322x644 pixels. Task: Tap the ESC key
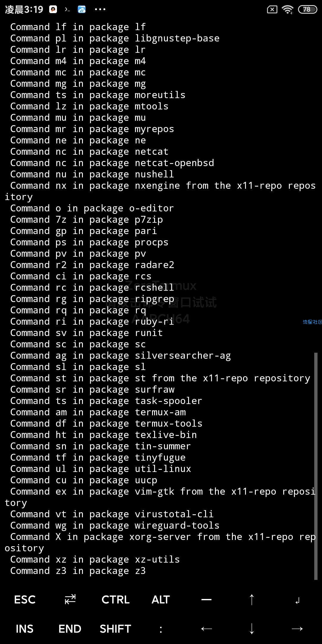25,600
